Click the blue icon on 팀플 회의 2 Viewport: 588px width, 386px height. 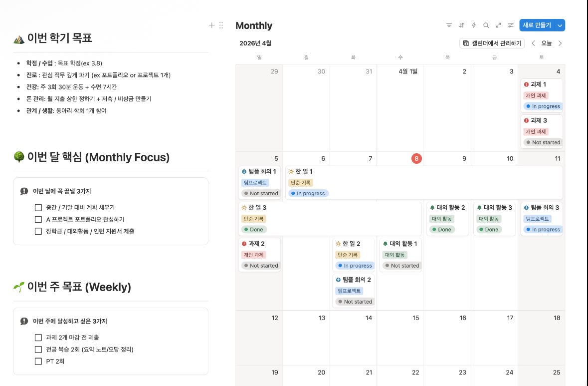pyautogui.click(x=338, y=280)
